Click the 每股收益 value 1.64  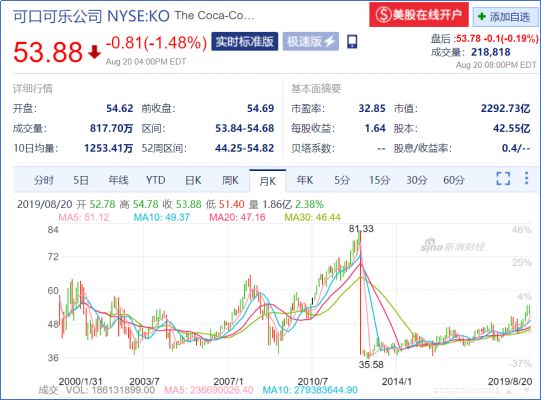375,128
